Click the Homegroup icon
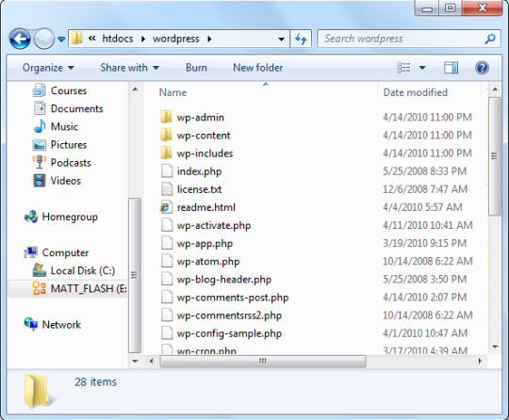The image size is (509, 420). point(31,217)
